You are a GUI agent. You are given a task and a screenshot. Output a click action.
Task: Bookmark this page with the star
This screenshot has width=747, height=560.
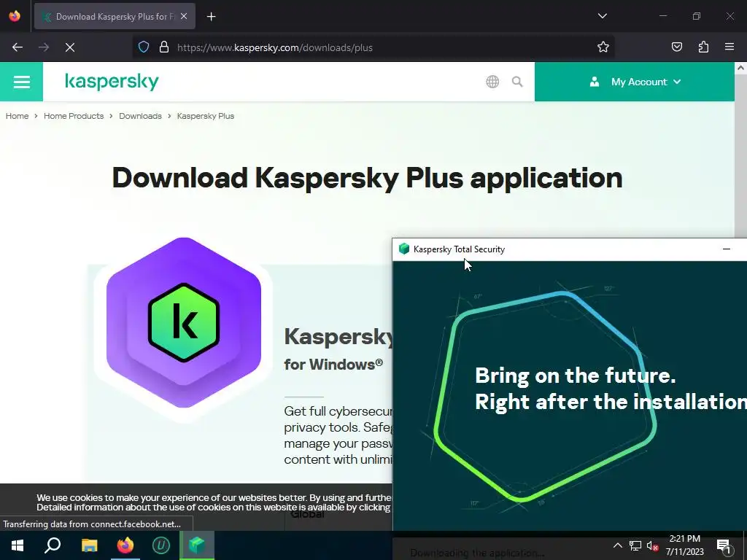pos(603,47)
